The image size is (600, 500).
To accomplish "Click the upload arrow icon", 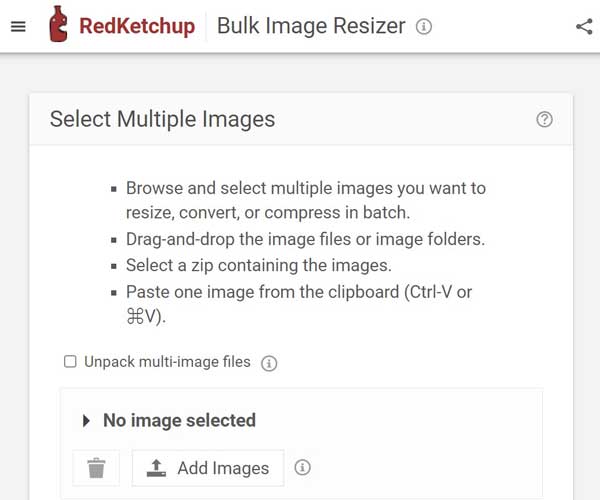I will click(156, 468).
